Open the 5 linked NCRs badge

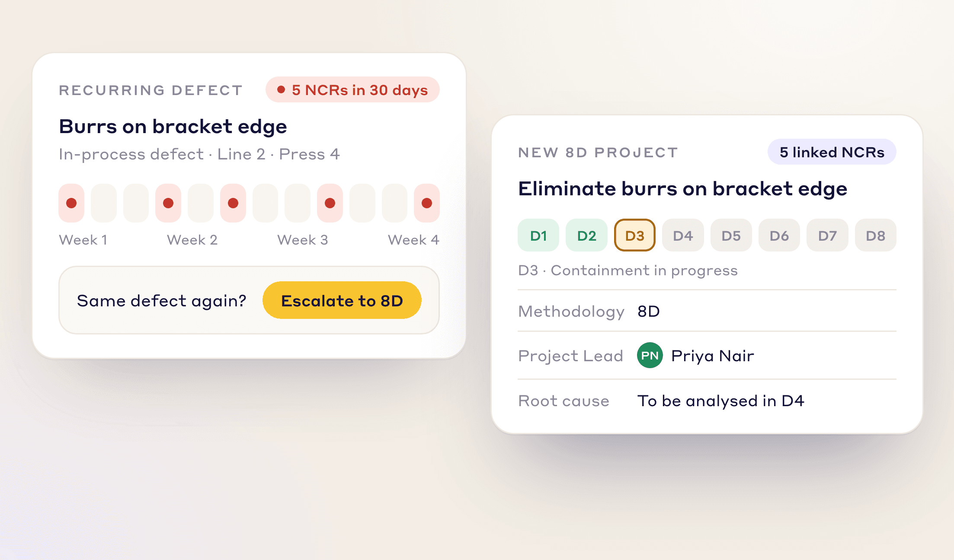click(x=832, y=152)
